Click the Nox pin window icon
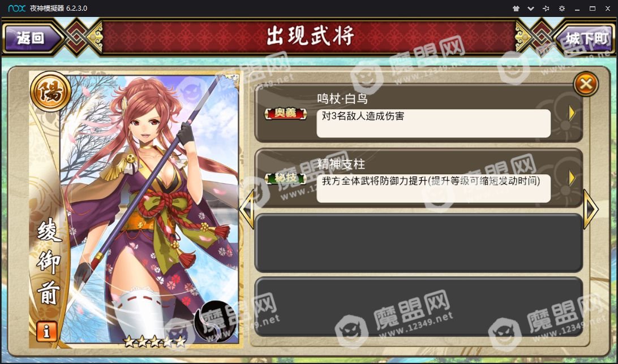The image size is (618, 364). 546,8
